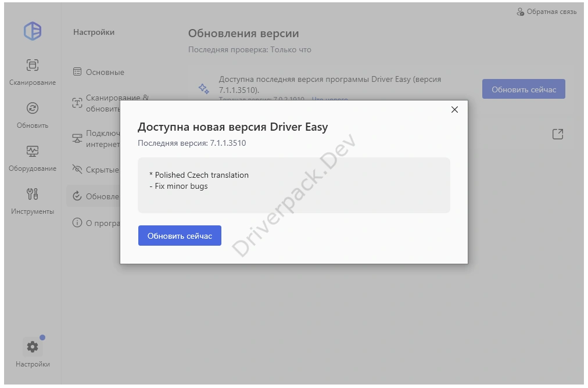This screenshot has width=588, height=388.
Task: Select Основные settings menu item
Action: pos(99,72)
